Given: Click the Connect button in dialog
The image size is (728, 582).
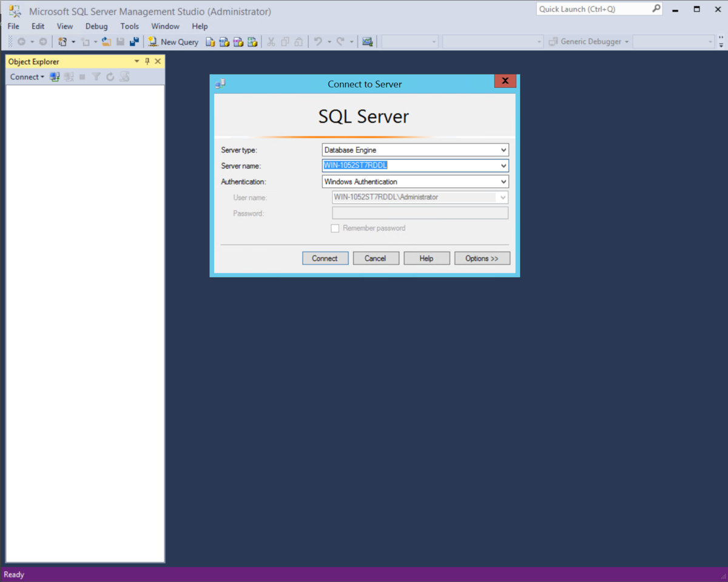Looking at the screenshot, I should coord(325,258).
